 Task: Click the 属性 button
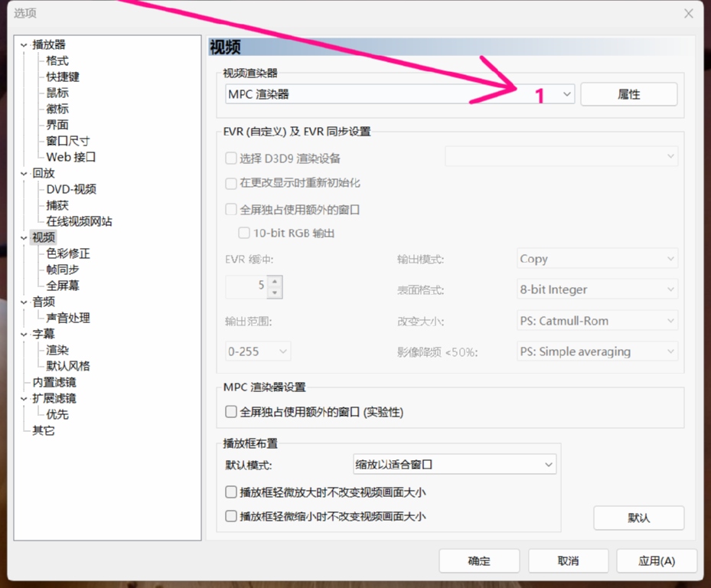[x=628, y=94]
